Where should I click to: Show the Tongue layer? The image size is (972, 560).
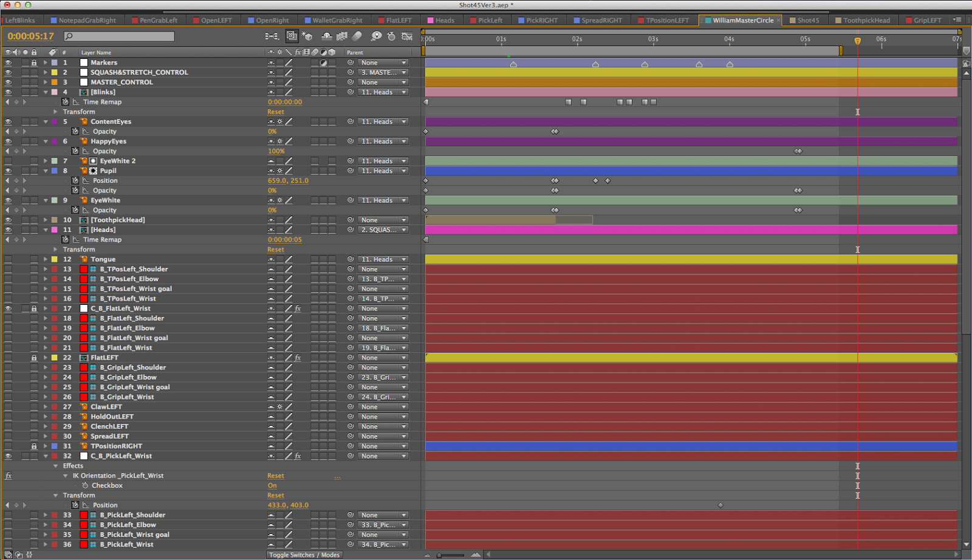click(x=8, y=259)
